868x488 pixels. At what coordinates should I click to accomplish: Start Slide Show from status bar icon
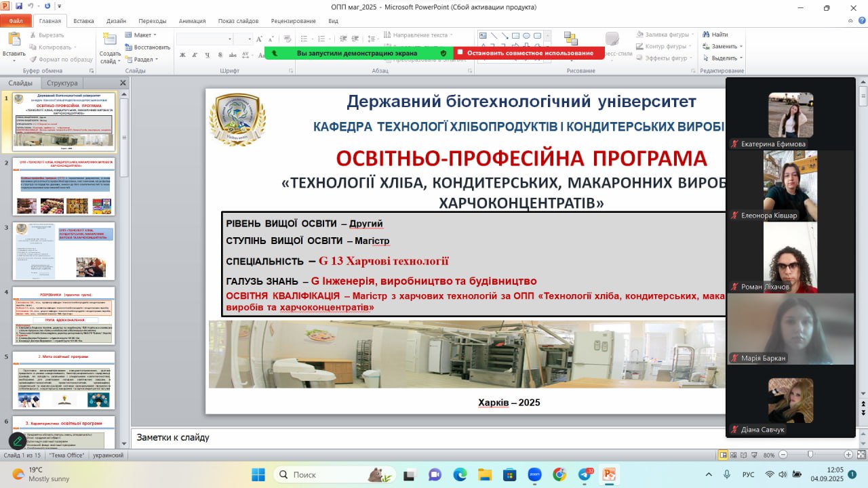[754, 455]
